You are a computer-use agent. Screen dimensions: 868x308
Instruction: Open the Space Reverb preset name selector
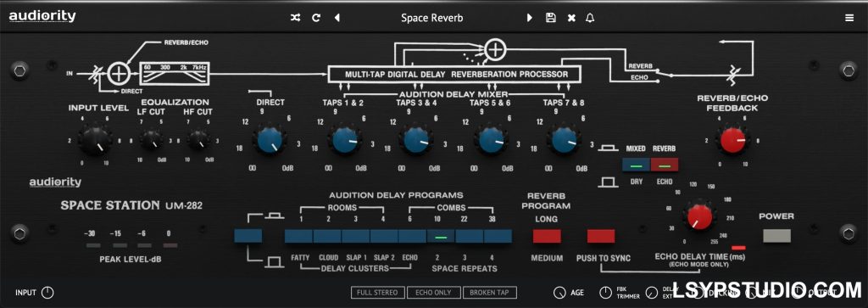pos(432,18)
